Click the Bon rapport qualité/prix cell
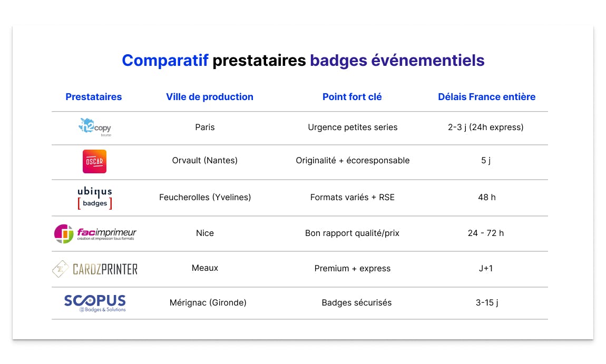Viewport: 606px width, 364px height. pos(352,233)
